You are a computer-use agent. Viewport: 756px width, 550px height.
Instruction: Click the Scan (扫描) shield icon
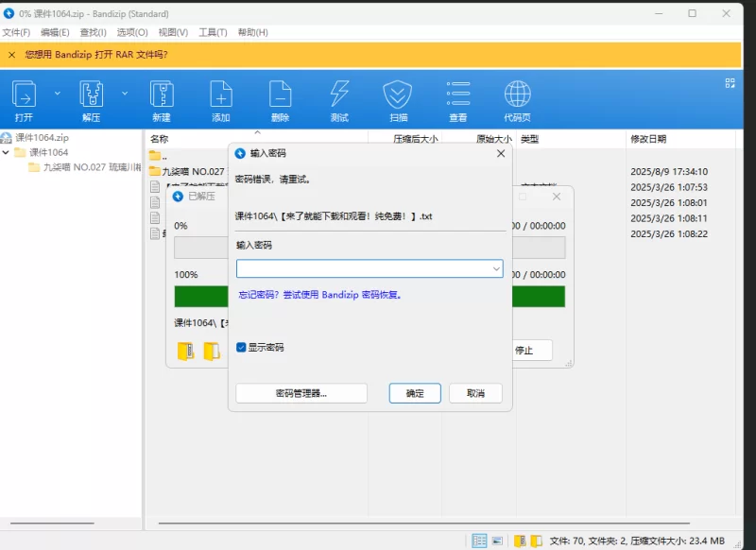pos(398,100)
